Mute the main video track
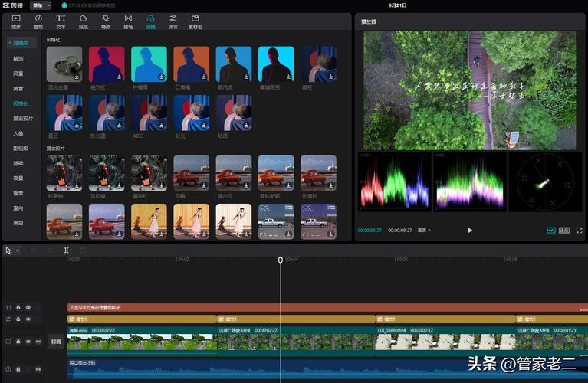This screenshot has height=383, width=588. tap(38, 342)
